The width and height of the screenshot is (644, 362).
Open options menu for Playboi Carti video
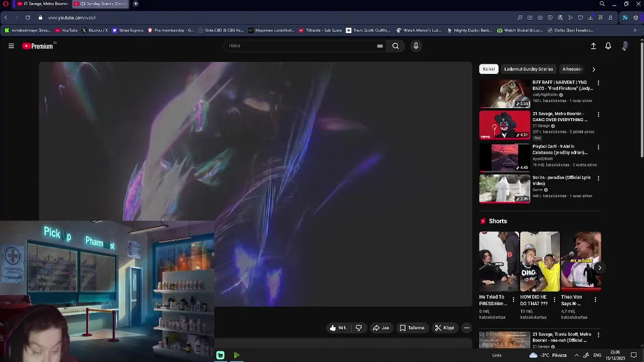tap(598, 147)
